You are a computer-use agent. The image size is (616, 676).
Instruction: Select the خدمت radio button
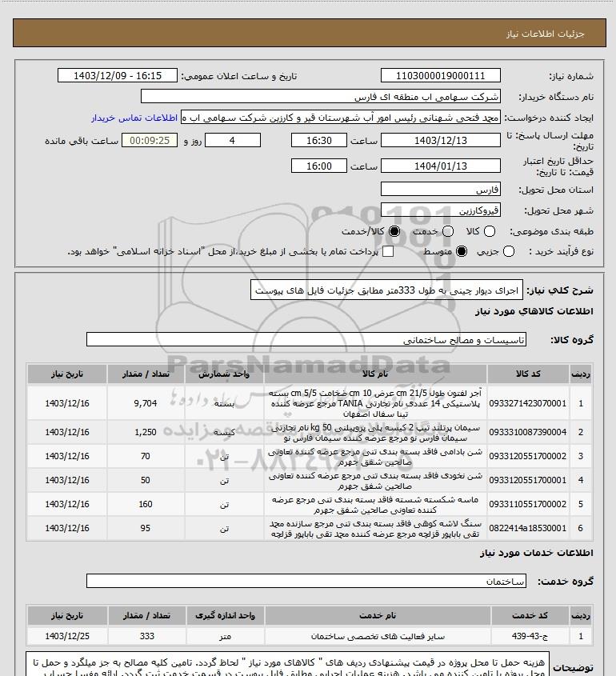(448, 231)
